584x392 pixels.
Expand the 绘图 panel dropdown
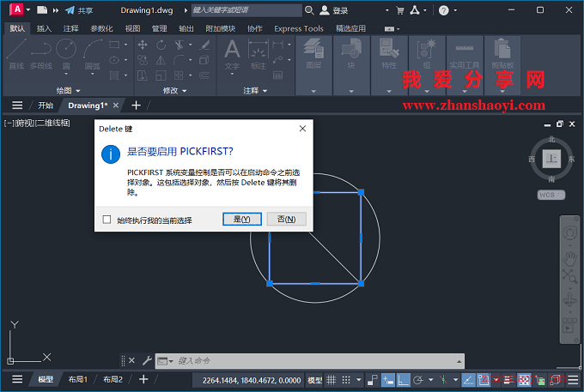(68, 90)
